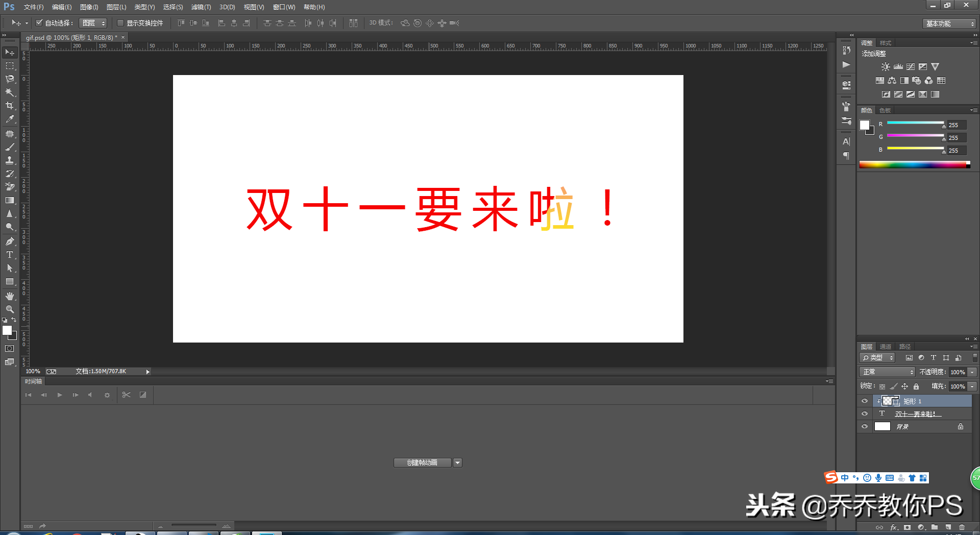Open the 正常 blend mode dropdown
Image resolution: width=980 pixels, height=535 pixels.
[888, 372]
